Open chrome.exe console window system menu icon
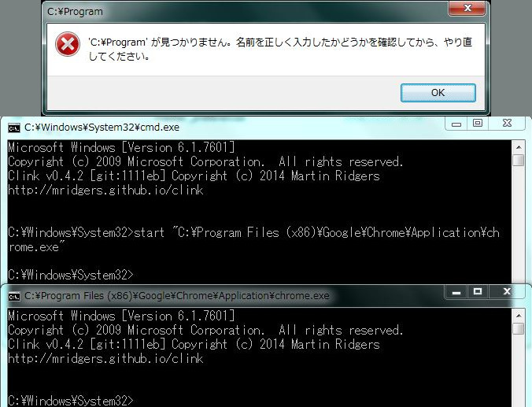The image size is (532, 407). (x=14, y=296)
